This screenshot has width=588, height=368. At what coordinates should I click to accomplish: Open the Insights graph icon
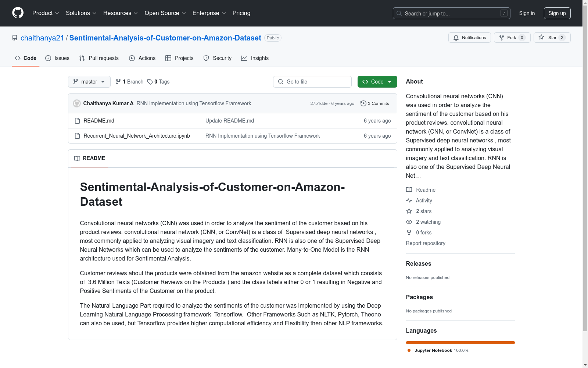pyautogui.click(x=244, y=58)
